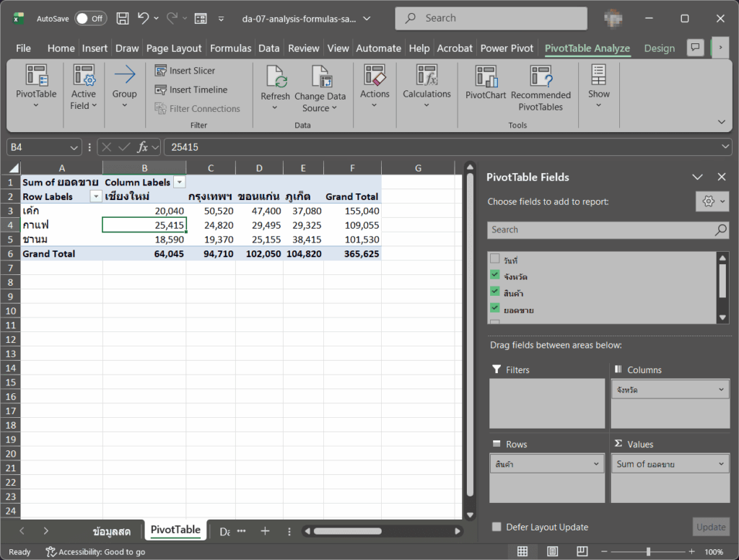This screenshot has height=560, width=739.
Task: Click the Refresh data icon
Action: (x=275, y=76)
